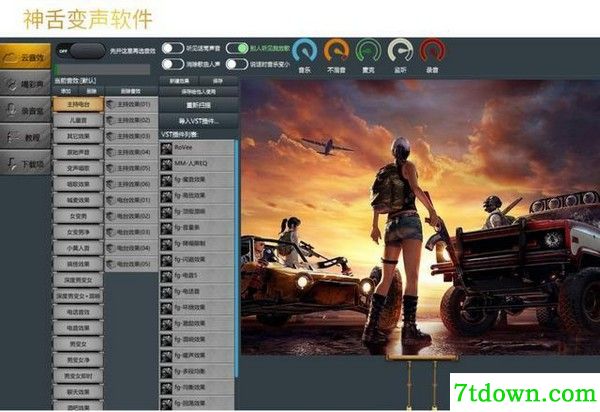Viewport: 600px width, 412px height.
Task: Click the 新建效果 new effect button
Action: pos(179,81)
